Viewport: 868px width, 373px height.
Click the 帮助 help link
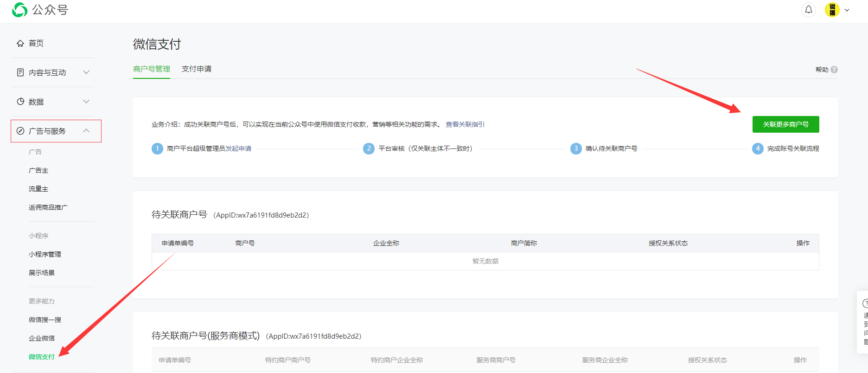coord(822,70)
